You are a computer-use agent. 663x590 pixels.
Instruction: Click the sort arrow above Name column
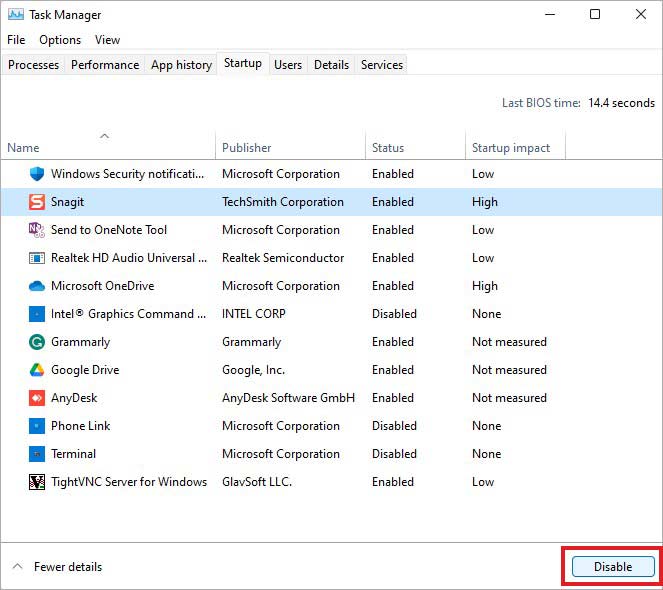104,136
